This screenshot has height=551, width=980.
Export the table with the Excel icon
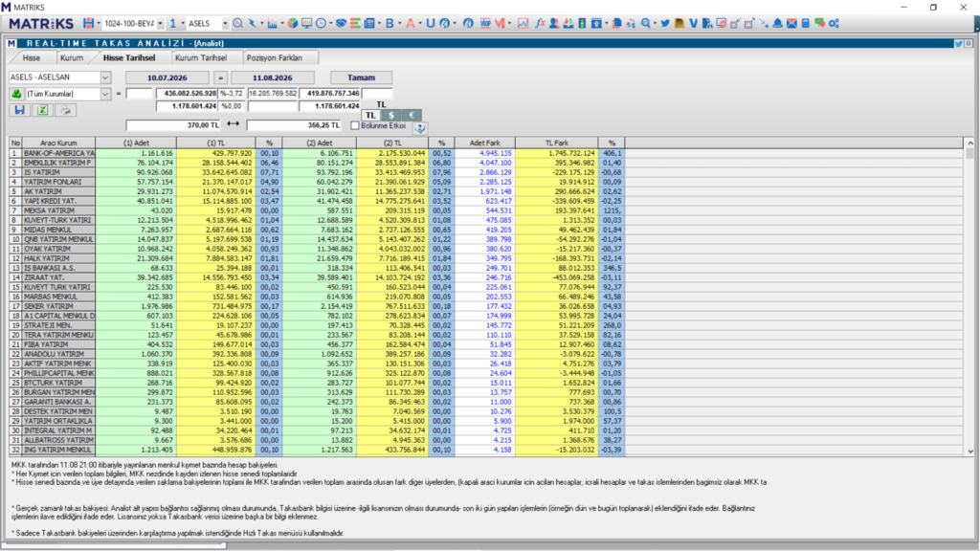42,110
